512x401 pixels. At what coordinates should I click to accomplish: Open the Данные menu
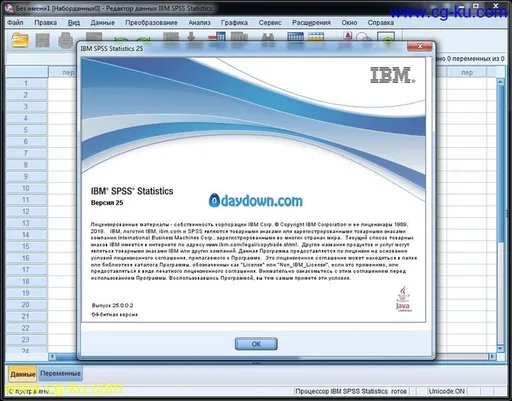click(103, 23)
